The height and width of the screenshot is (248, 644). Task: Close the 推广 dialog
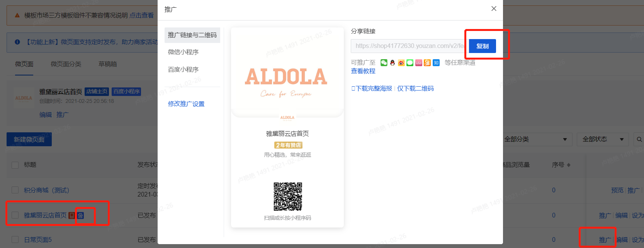pyautogui.click(x=494, y=9)
